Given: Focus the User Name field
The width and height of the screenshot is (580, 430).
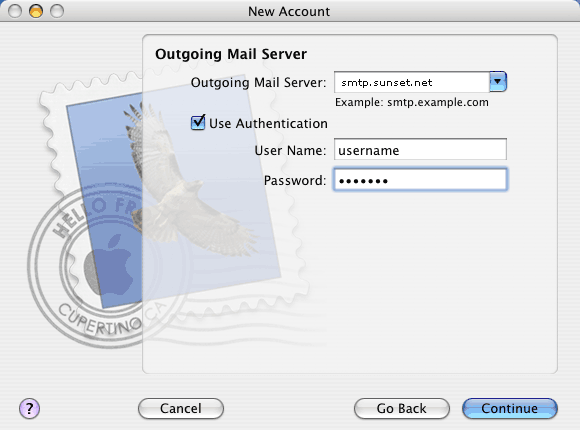Looking at the screenshot, I should [420, 150].
